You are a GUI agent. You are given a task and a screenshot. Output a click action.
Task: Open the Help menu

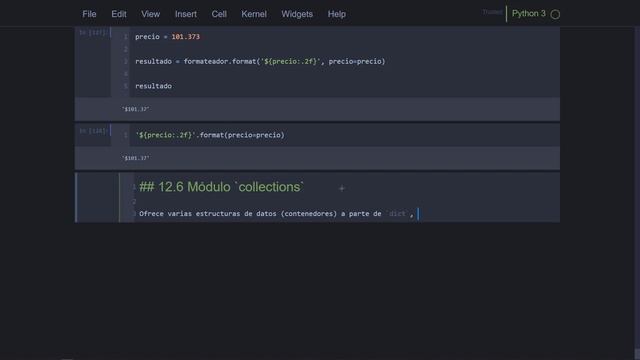[337, 14]
